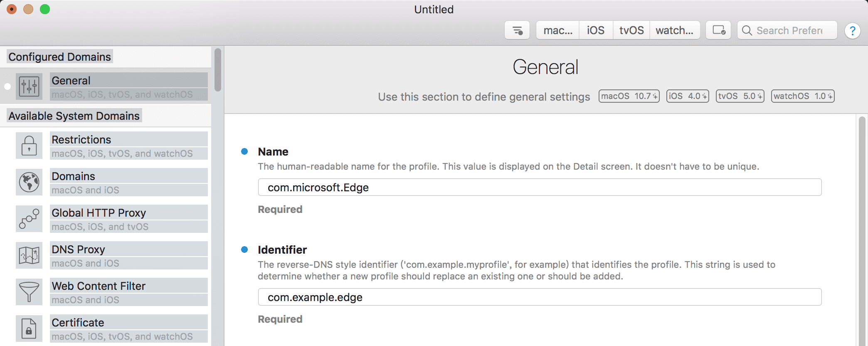Click the sidebar vertical scrollbar handle

218,70
